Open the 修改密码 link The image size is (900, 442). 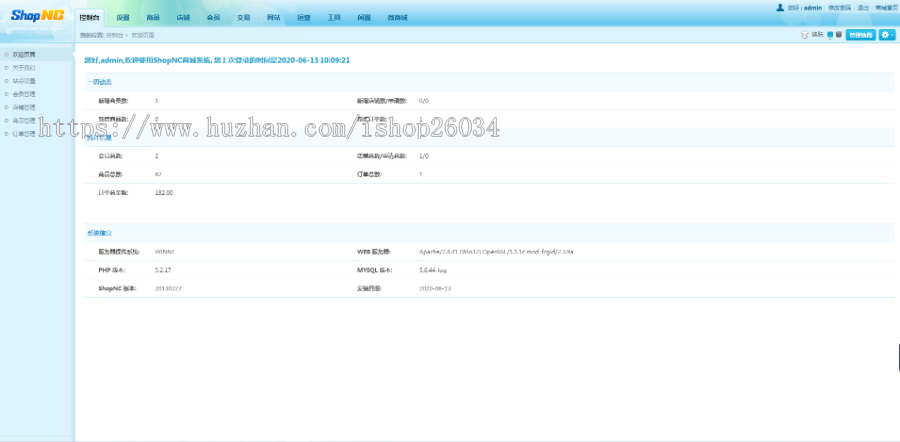point(838,8)
